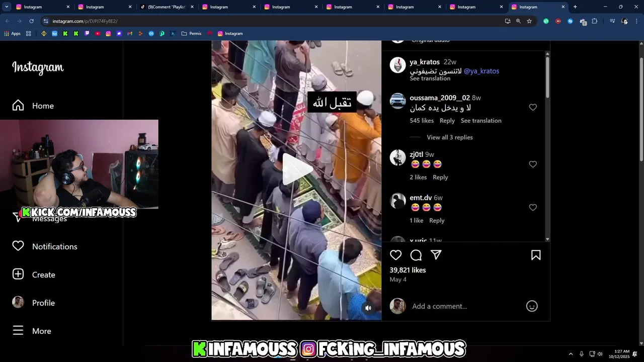Open the taskbar clock and date
Viewport: 644px width, 362px height.
point(619,354)
